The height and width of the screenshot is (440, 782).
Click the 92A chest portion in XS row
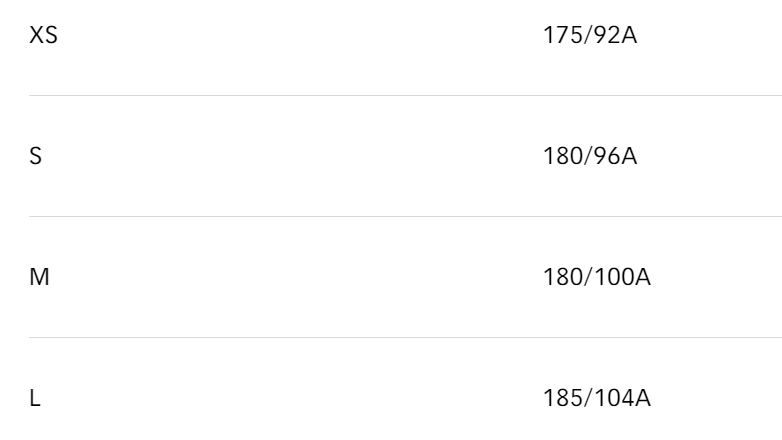coord(615,35)
